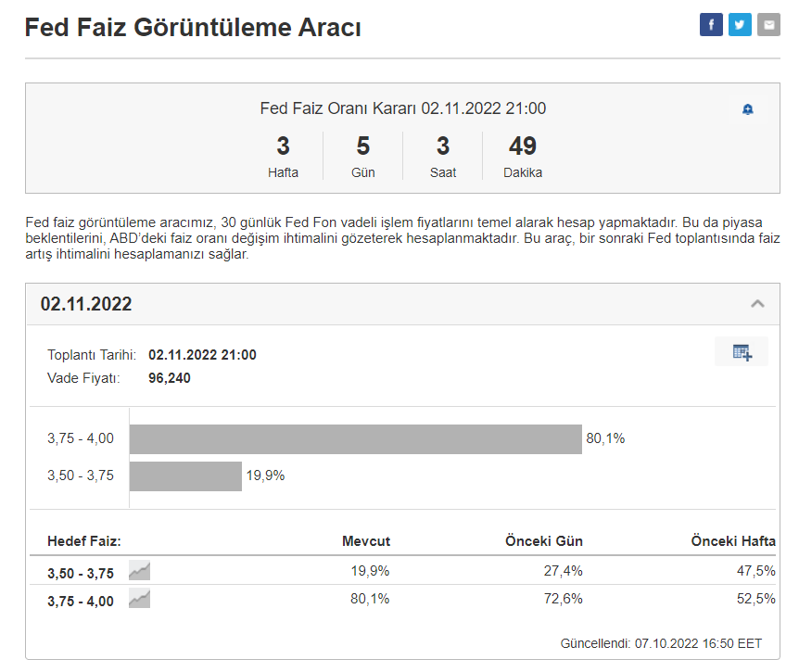
Task: Open chart icon for 3,50 - 3,75
Action: tap(139, 571)
